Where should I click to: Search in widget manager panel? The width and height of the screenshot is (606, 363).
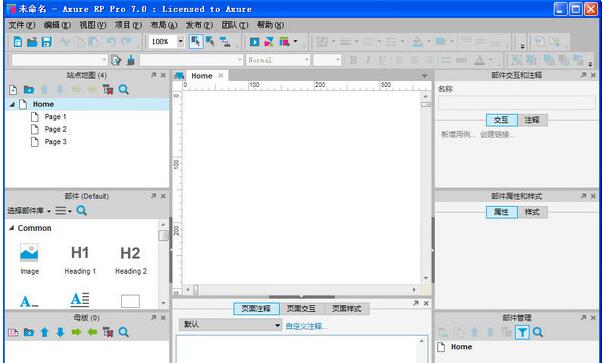[x=538, y=332]
